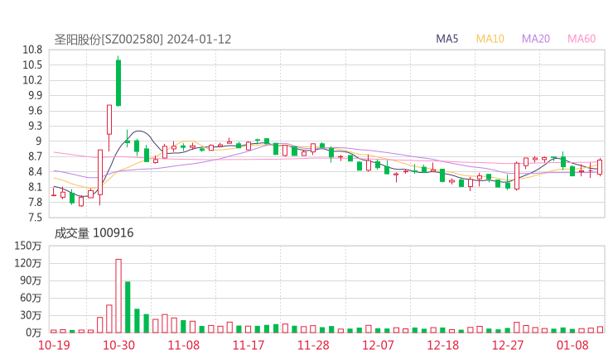Click the 7.5 price axis label
613x364 pixels.
tap(35, 218)
